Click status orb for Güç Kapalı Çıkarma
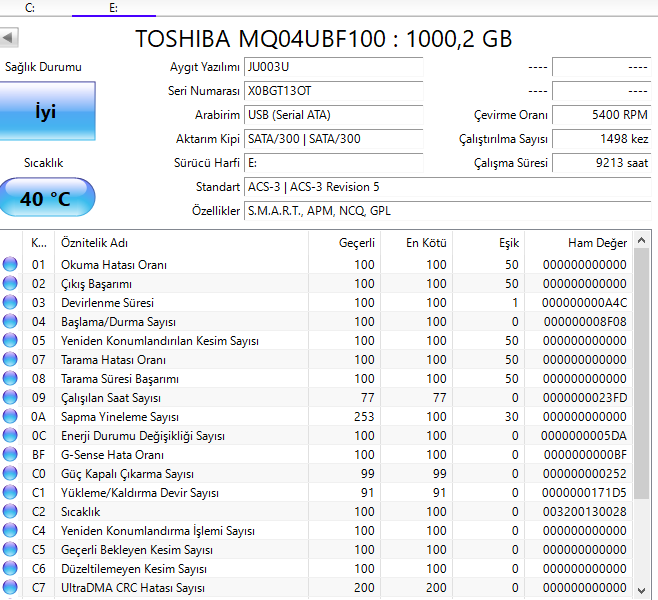Viewport: 658px width, 600px height. [10, 473]
